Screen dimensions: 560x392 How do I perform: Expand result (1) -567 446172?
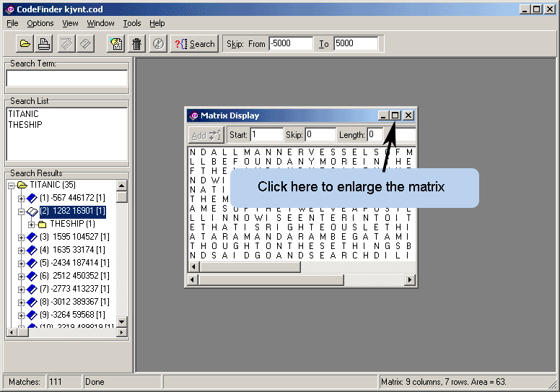(x=21, y=199)
